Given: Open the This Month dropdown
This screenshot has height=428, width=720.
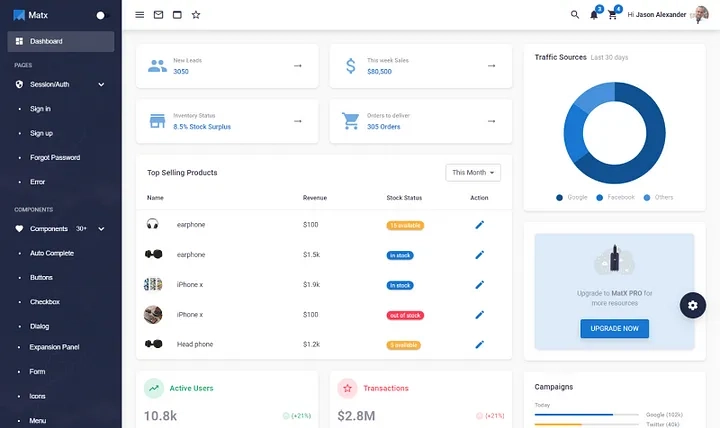Looking at the screenshot, I should click(x=473, y=173).
